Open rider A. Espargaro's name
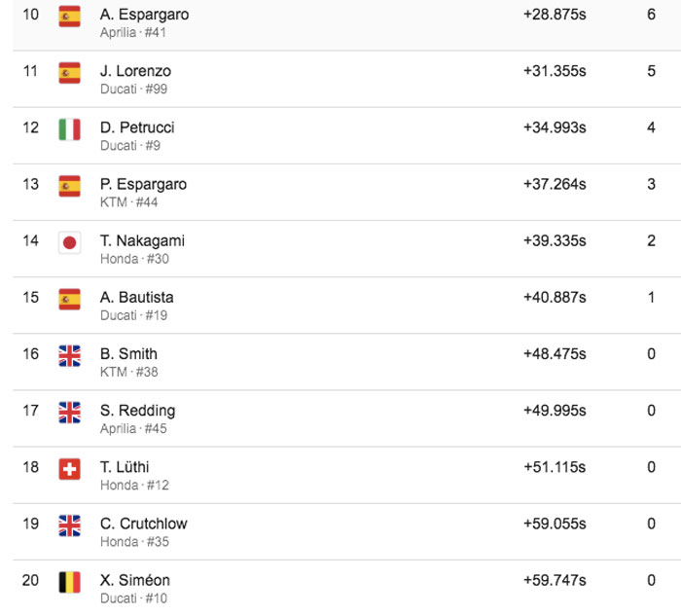Screen dimensions: 681x616 144,15
